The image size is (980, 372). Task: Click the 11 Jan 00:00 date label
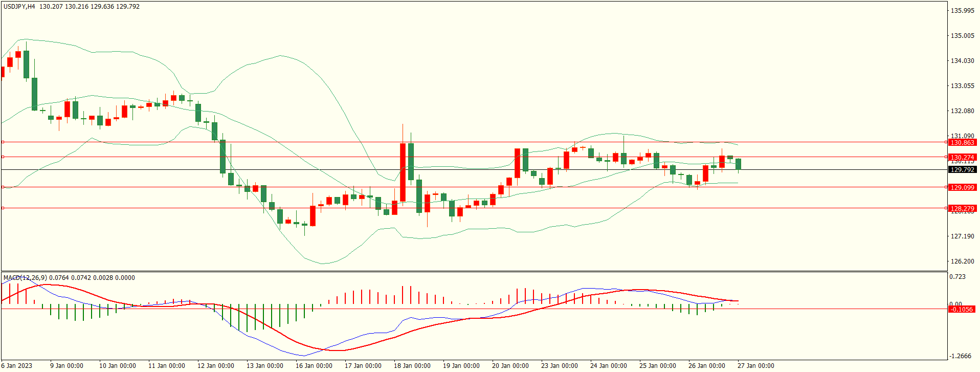click(167, 366)
